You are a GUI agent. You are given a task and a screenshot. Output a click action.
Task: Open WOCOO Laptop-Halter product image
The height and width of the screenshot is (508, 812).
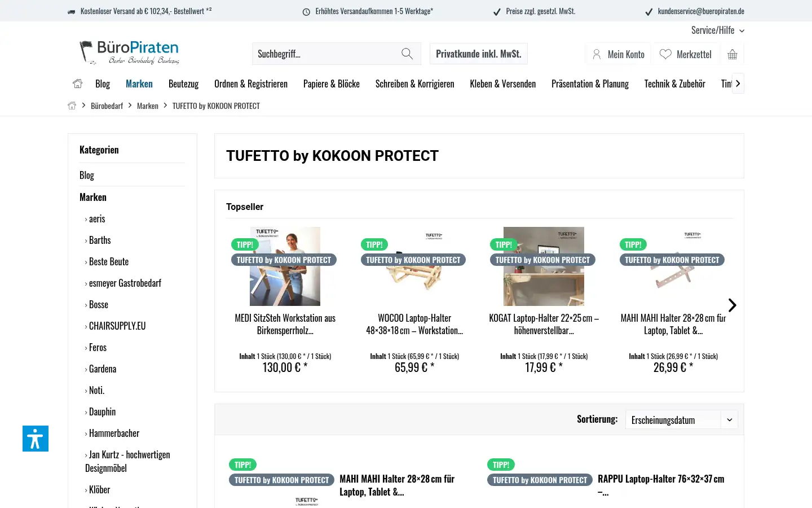[x=414, y=266]
